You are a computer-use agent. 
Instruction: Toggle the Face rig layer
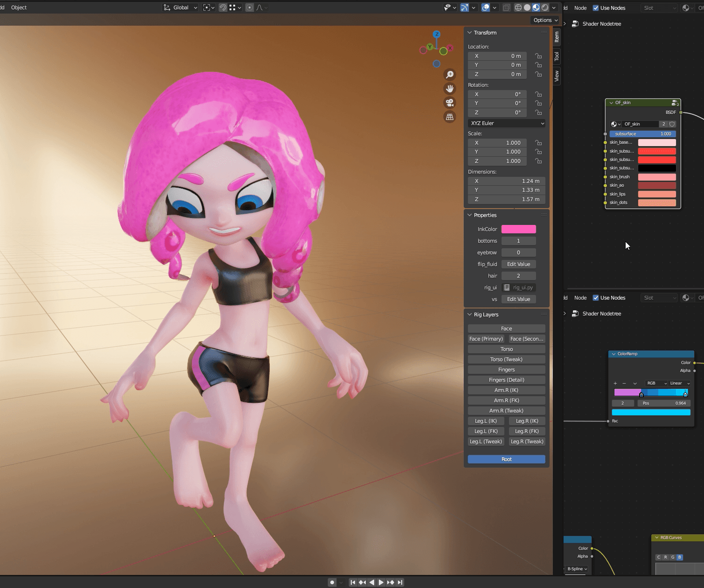coord(507,329)
